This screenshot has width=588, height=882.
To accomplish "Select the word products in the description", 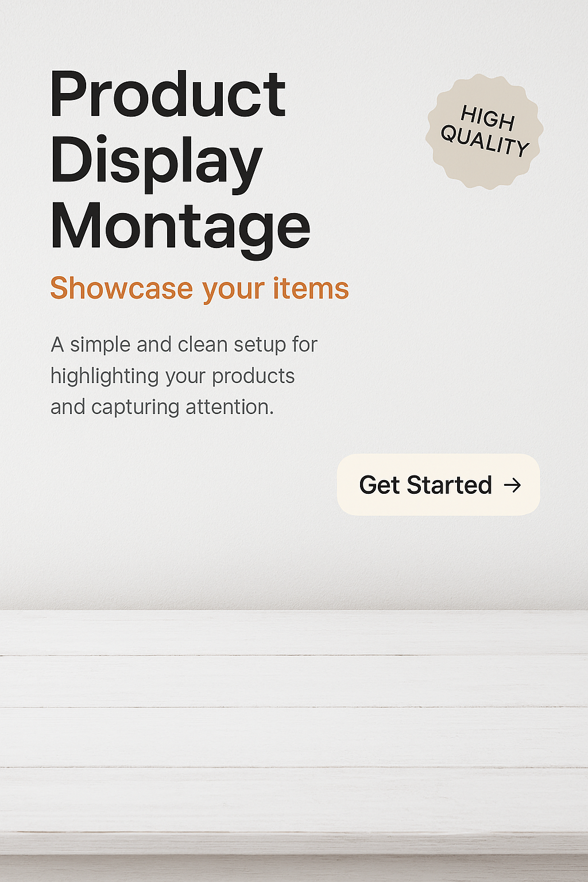I will coord(253,377).
